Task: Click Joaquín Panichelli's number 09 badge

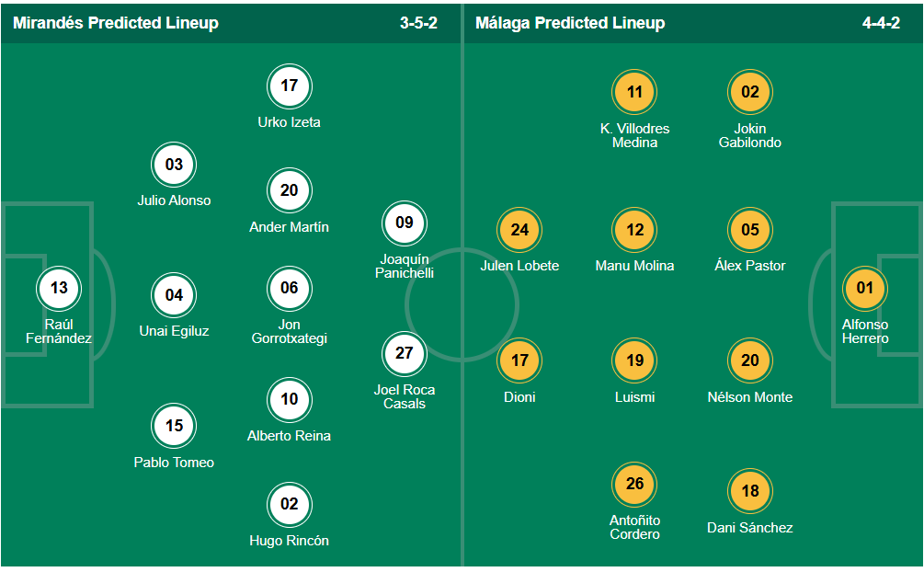Action: pos(405,223)
